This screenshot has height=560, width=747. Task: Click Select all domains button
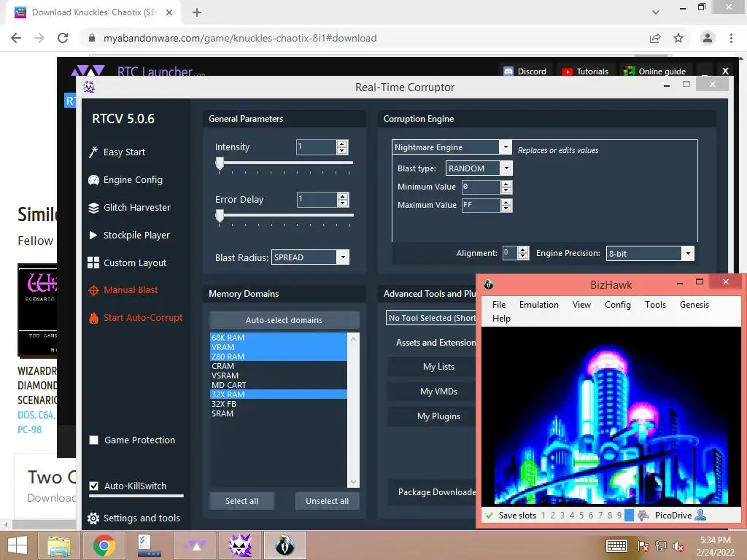pyautogui.click(x=242, y=501)
